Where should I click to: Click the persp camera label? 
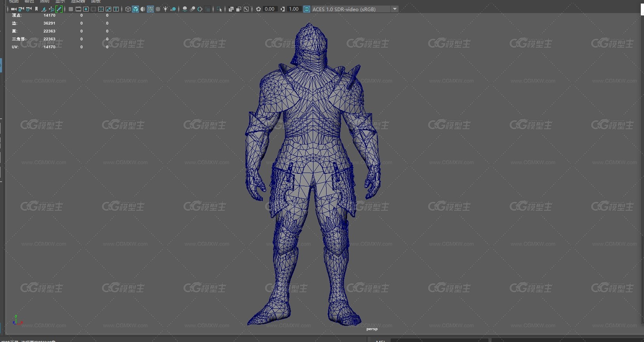pyautogui.click(x=372, y=329)
